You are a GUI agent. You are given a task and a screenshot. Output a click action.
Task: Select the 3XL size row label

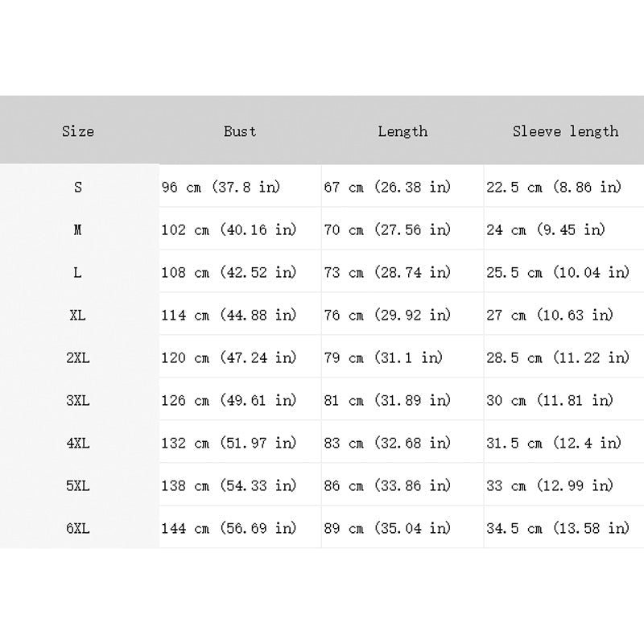click(78, 400)
